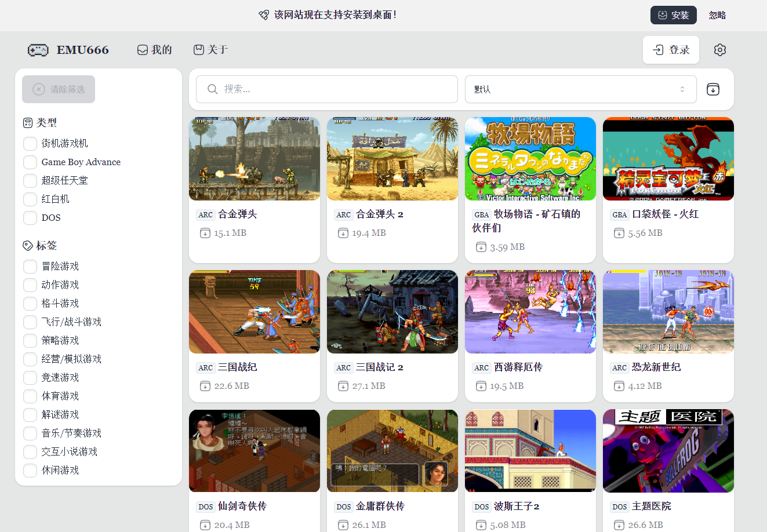The image size is (767, 532).
Task: Click the download icon beside 19.4 MB
Action: point(343,233)
